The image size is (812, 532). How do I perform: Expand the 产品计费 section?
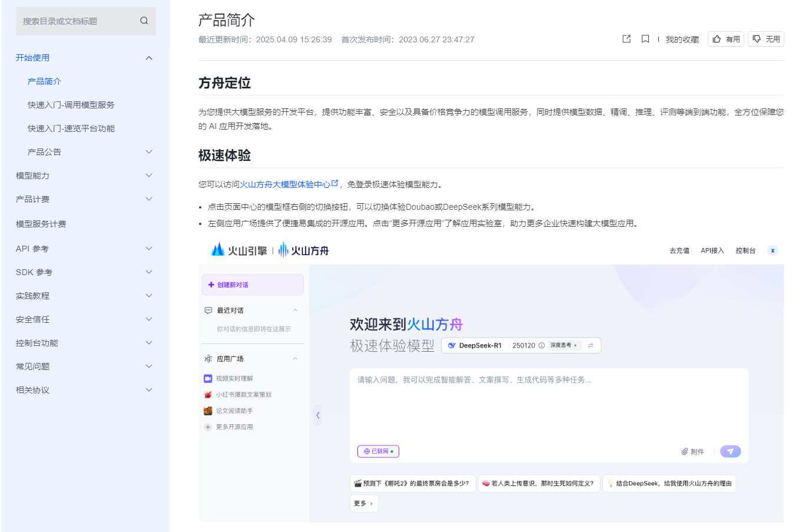pyautogui.click(x=149, y=199)
